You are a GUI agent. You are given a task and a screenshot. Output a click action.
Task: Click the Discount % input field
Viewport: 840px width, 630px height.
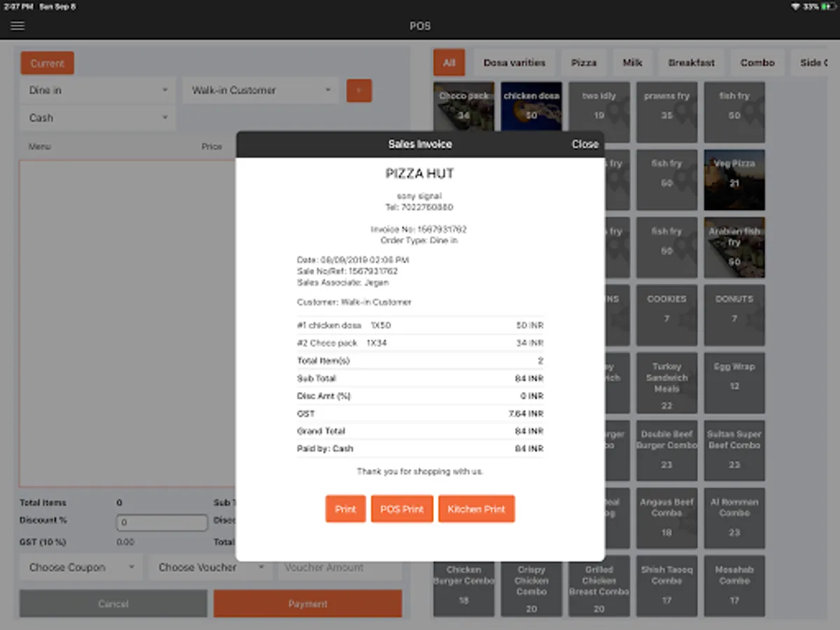(x=162, y=522)
